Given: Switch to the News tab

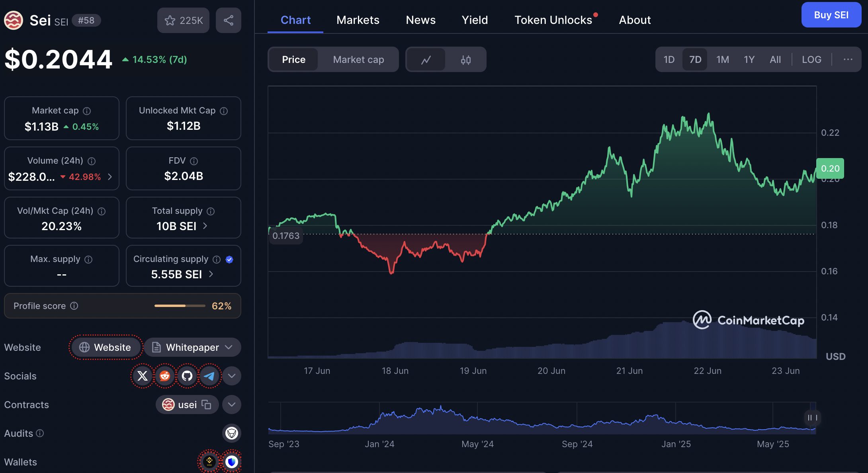Looking at the screenshot, I should pyautogui.click(x=420, y=20).
